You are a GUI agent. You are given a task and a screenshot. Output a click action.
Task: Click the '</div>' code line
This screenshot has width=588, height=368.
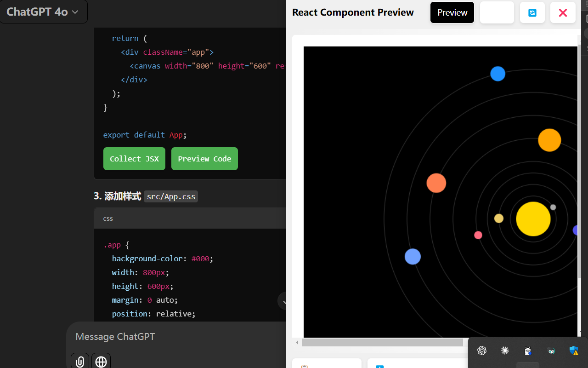(x=134, y=80)
